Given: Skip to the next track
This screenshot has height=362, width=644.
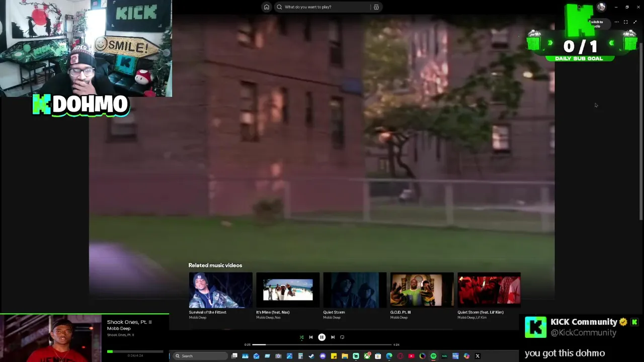Looking at the screenshot, I should click(333, 337).
